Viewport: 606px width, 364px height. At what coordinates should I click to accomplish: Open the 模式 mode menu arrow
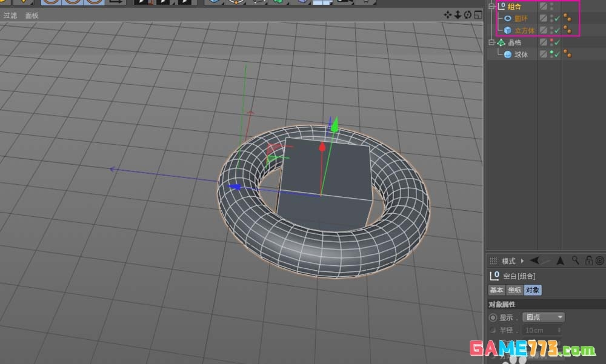click(x=522, y=260)
